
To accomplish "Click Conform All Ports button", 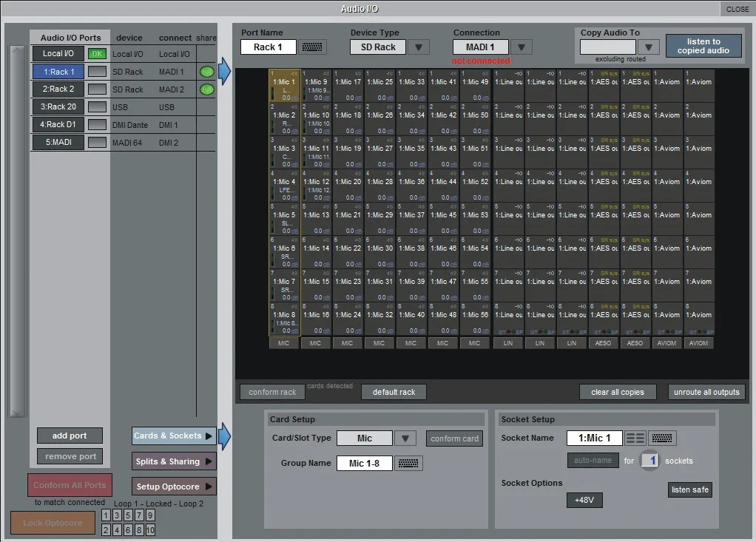I will 70,485.
